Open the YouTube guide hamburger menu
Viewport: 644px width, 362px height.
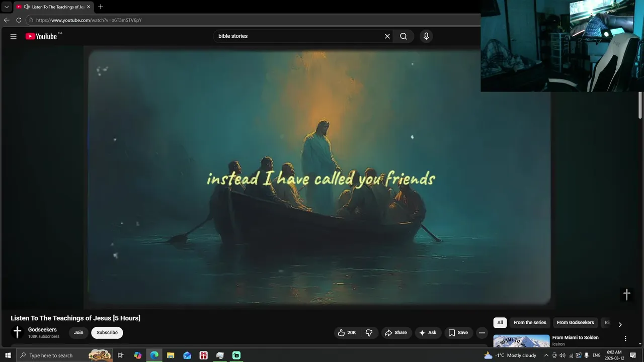coord(14,36)
